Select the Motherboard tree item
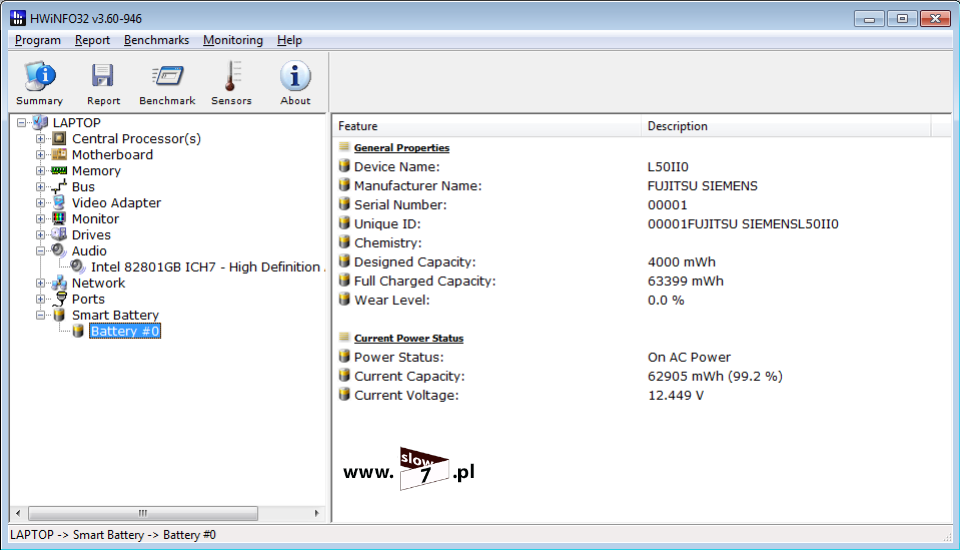 (112, 154)
